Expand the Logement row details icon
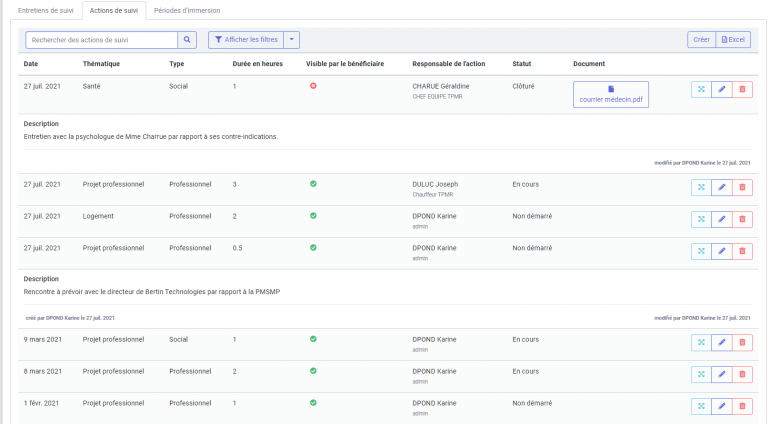Screen dimensions: 770x424 [701, 219]
